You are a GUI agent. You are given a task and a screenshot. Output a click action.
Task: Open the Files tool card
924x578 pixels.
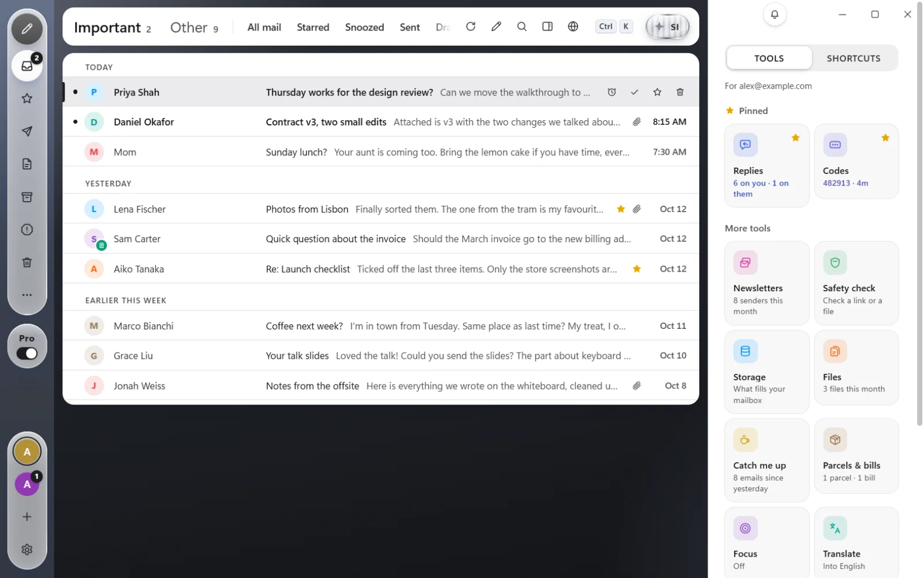(856, 368)
